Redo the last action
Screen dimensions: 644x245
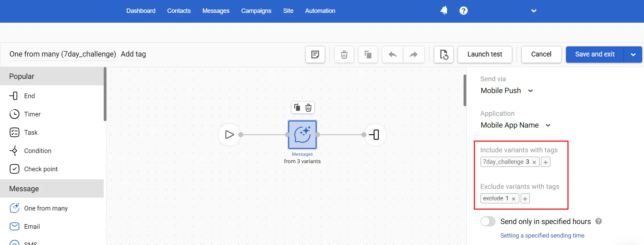[414, 54]
